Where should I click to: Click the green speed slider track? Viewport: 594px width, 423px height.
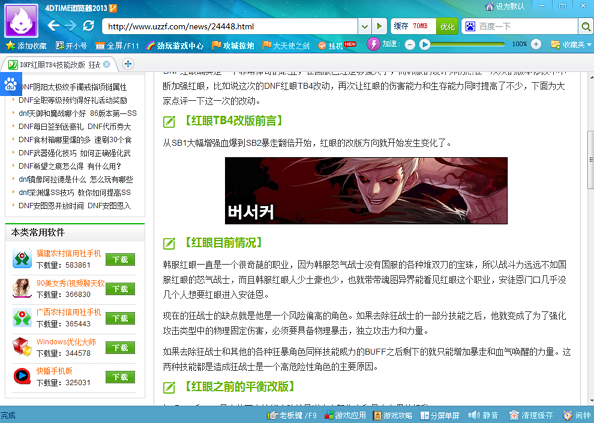coord(467,45)
